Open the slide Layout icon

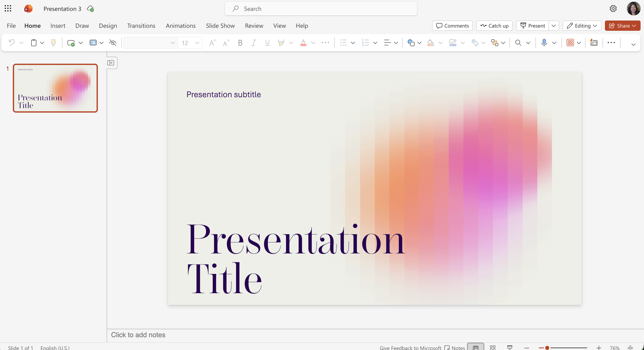(x=93, y=43)
